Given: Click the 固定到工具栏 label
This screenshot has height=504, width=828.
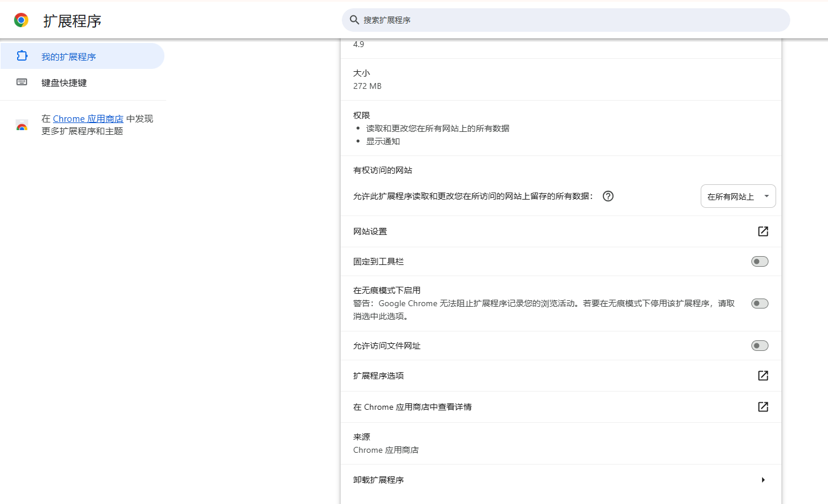Looking at the screenshot, I should click(378, 261).
